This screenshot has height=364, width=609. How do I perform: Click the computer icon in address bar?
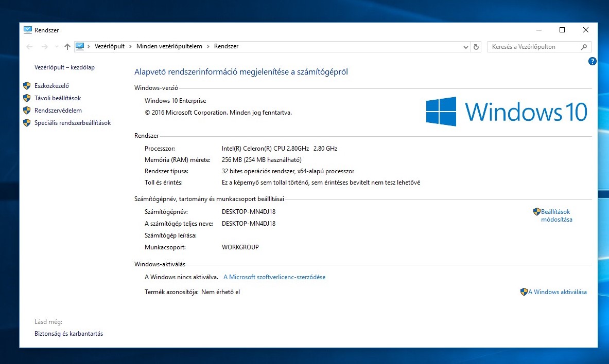click(80, 46)
